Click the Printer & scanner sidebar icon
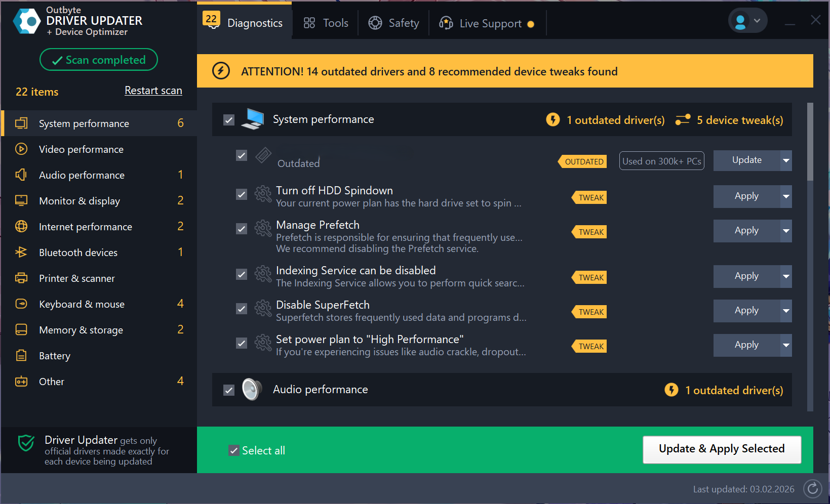This screenshot has height=504, width=830. [x=21, y=278]
